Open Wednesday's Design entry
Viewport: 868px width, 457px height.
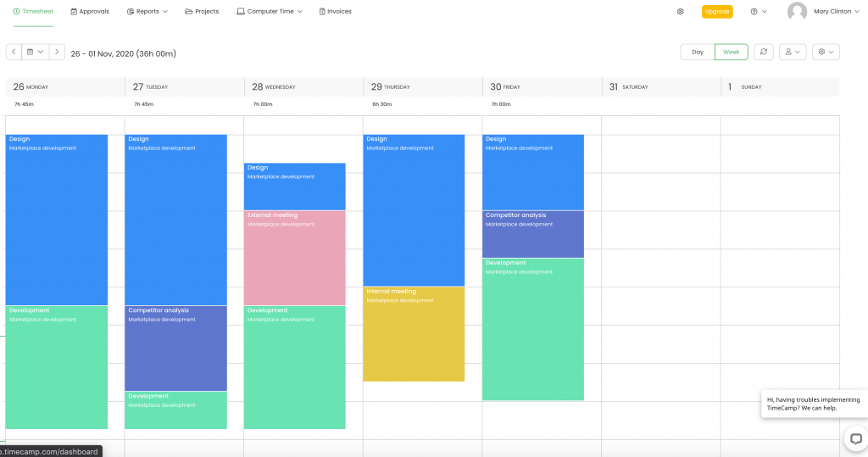(294, 187)
